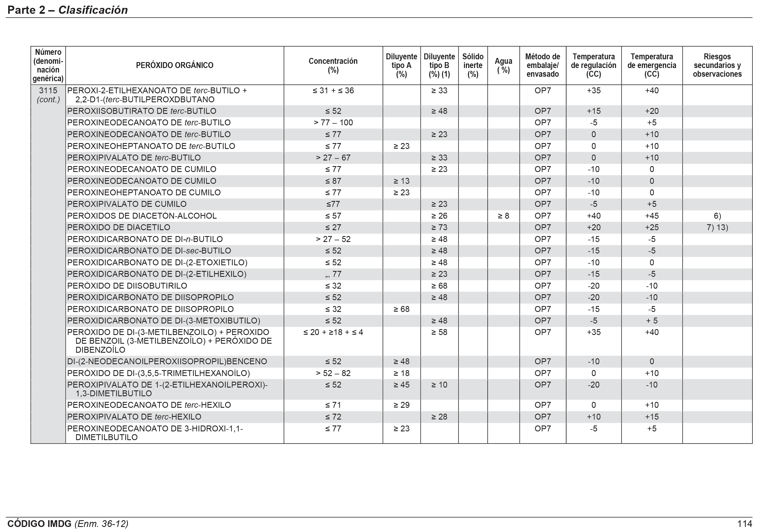Select 'PEROXIPIVALATO DE terc-HEXILO' entry
Image resolution: width=762 pixels, height=532 pixels.
click(x=134, y=417)
